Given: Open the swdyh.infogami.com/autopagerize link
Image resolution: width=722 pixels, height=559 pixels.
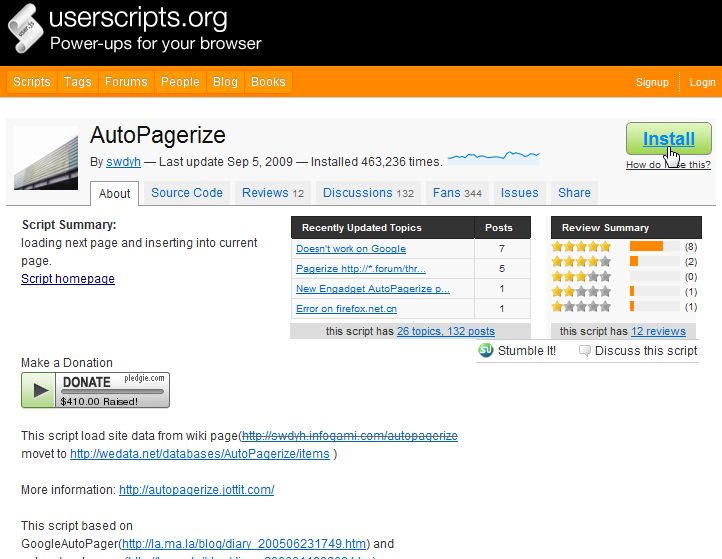Looking at the screenshot, I should 350,436.
